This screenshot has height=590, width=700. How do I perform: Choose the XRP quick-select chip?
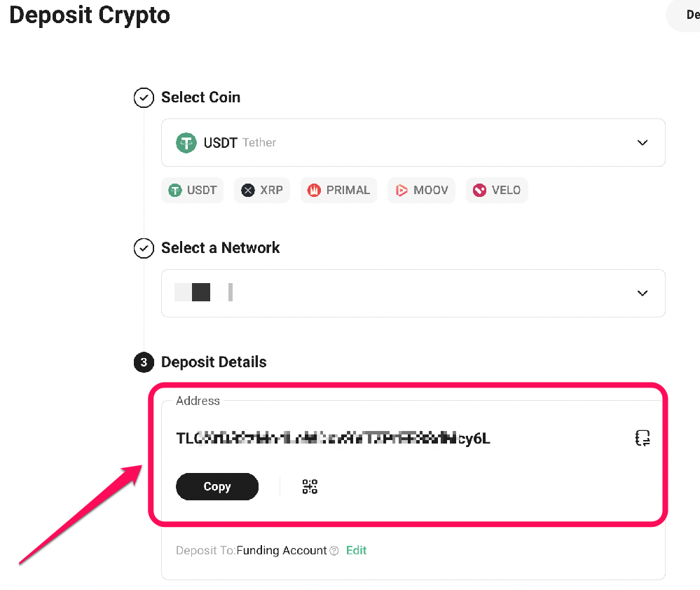[262, 190]
